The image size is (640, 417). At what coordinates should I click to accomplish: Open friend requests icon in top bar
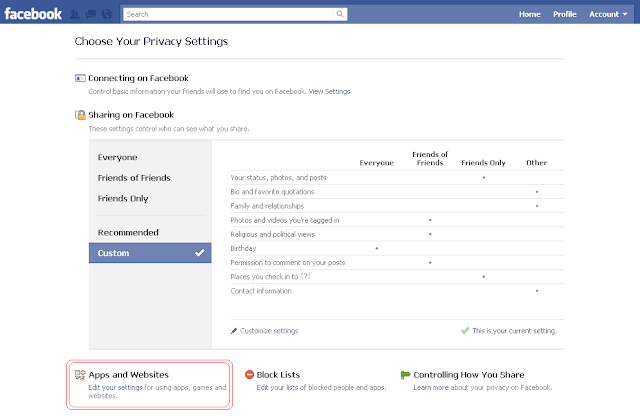point(74,14)
